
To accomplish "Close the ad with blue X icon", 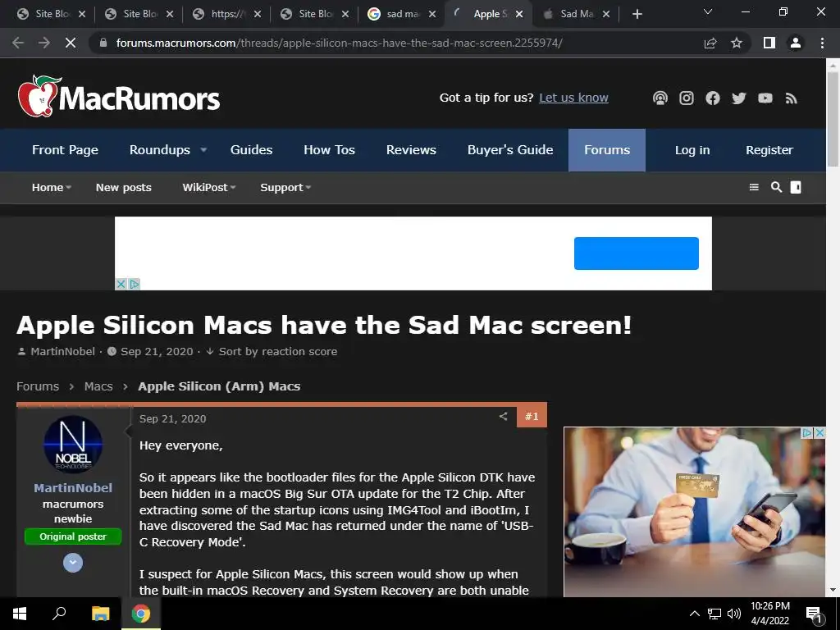I will coord(121,284).
